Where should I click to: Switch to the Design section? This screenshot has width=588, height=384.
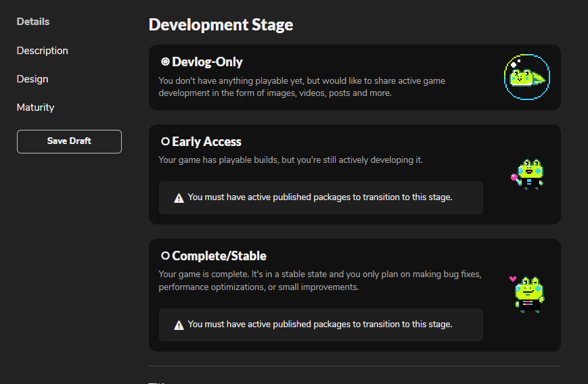pos(32,79)
